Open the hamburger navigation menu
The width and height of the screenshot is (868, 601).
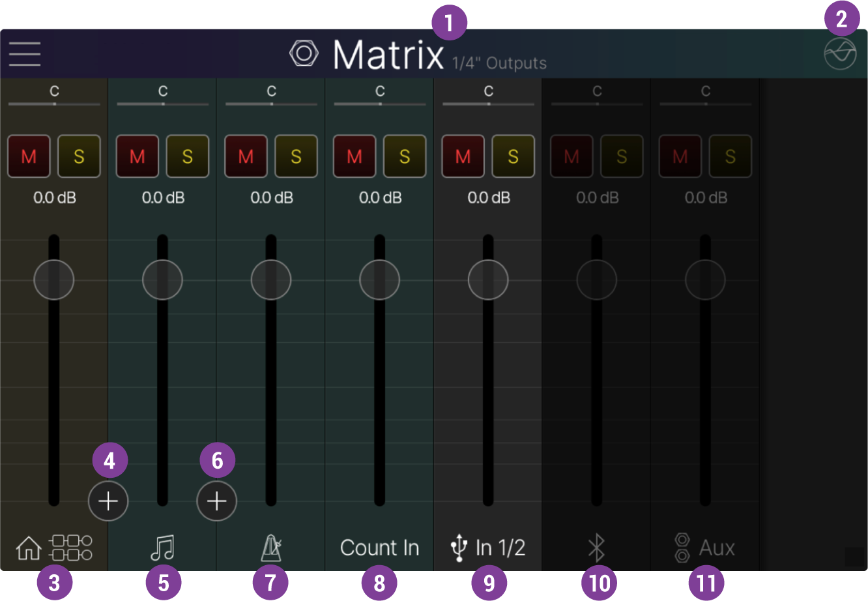click(24, 53)
